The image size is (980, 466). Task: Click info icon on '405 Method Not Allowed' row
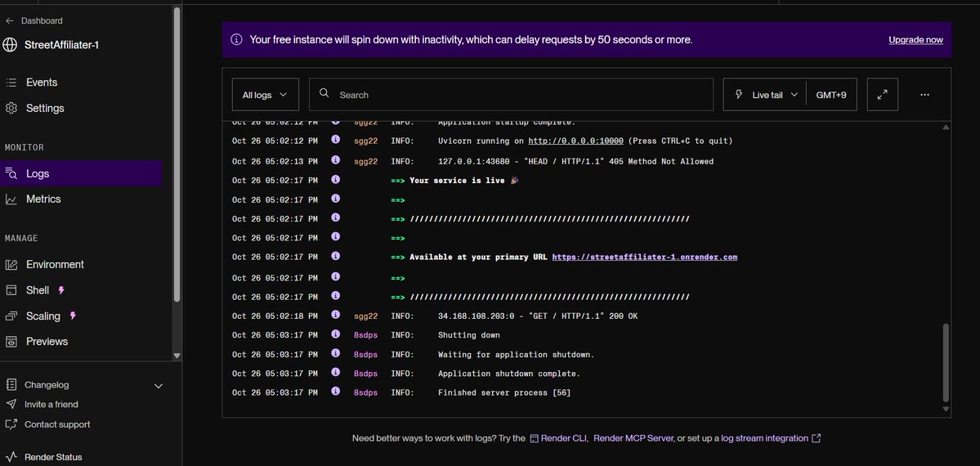click(336, 160)
